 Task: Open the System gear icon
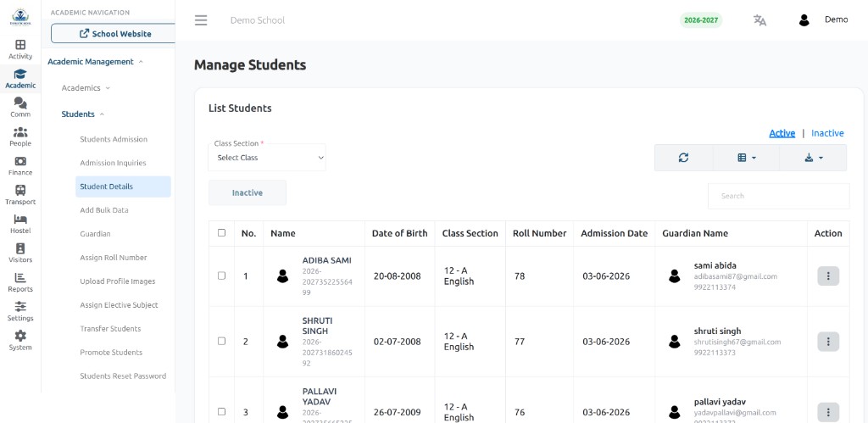pos(20,336)
